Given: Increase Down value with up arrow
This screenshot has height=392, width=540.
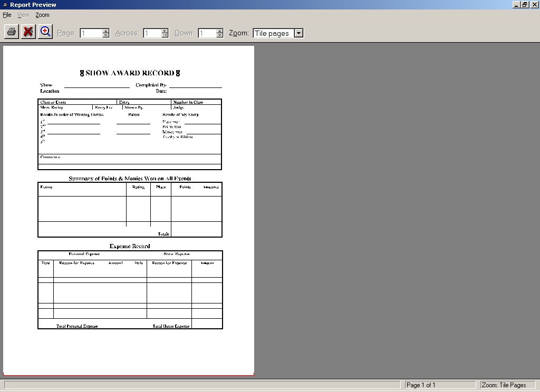Looking at the screenshot, I should point(219,31).
